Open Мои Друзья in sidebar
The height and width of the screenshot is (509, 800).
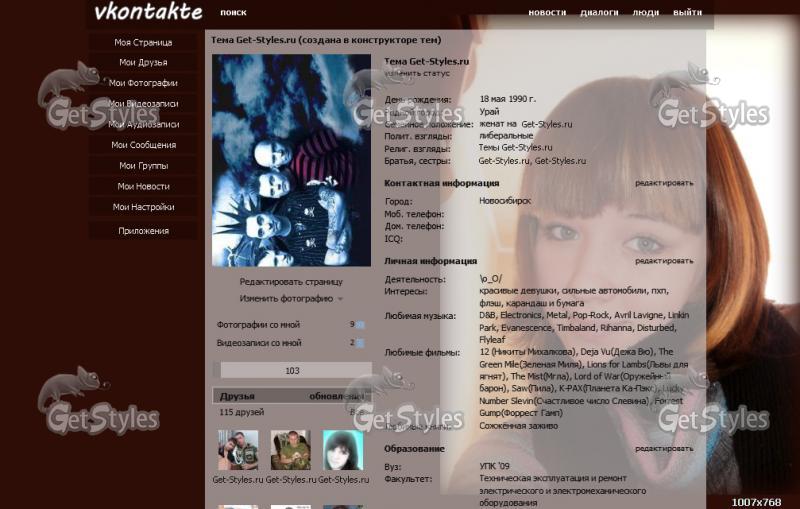pos(143,62)
